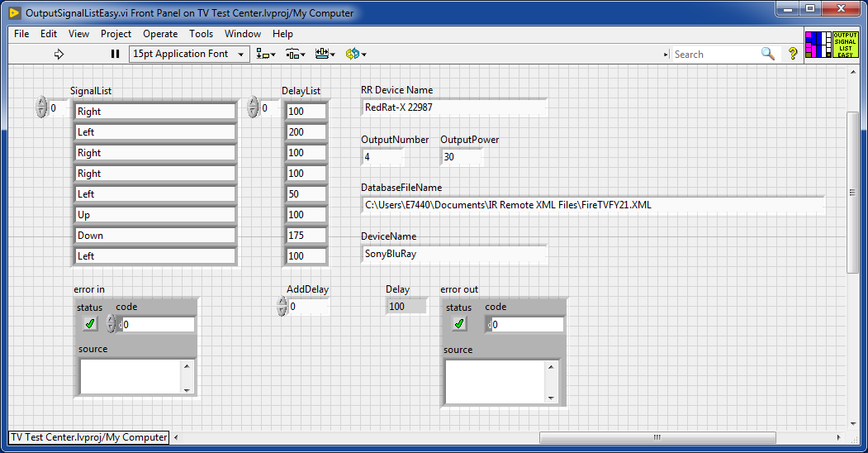This screenshot has height=453, width=868.
Task: Click the DelayList value 175
Action: 306,236
